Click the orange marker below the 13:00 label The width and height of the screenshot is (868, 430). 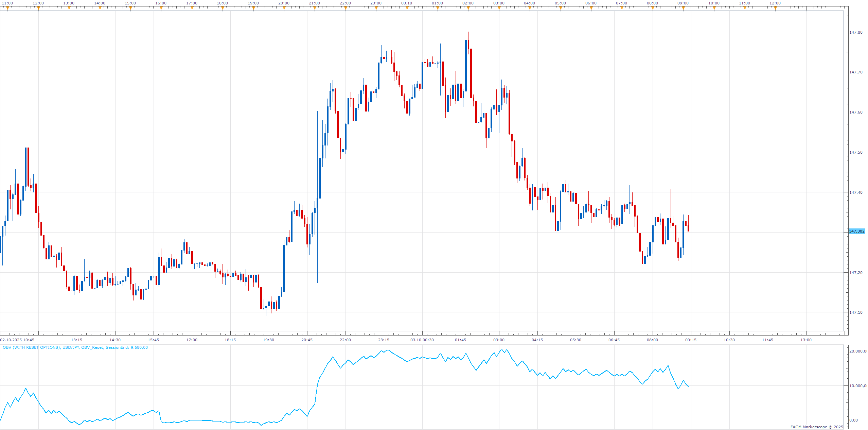[x=69, y=8]
